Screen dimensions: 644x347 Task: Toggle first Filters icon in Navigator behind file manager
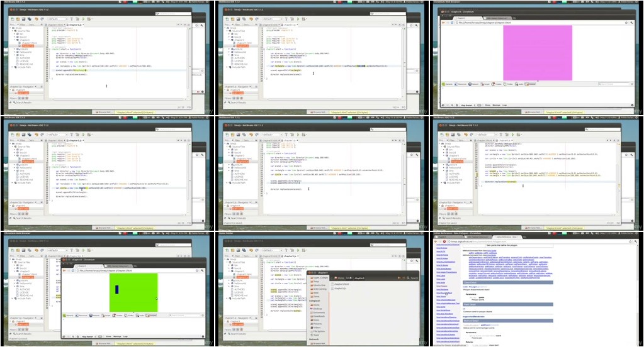click(x=234, y=329)
